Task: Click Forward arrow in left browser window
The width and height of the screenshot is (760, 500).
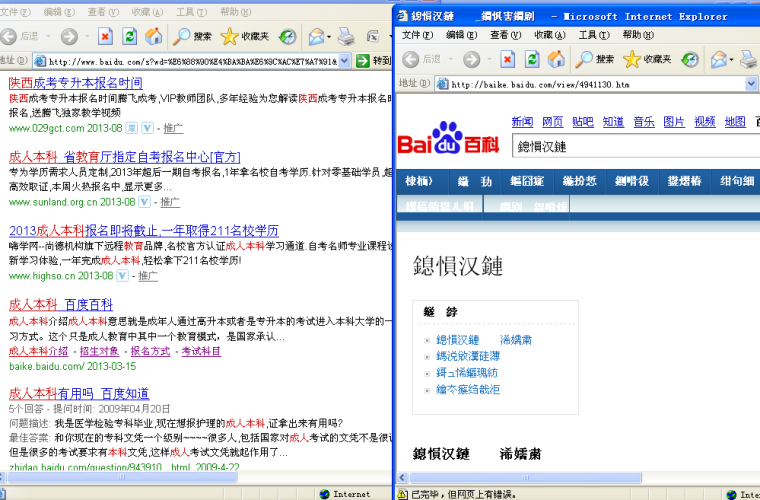Action: point(69,36)
